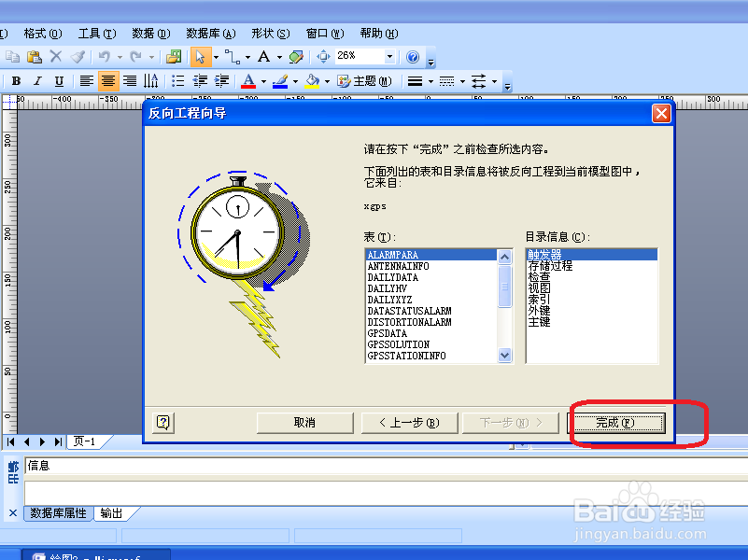Screen dimensions: 748x560
Task: Click the Help question mark toolbar icon
Action: point(414,56)
